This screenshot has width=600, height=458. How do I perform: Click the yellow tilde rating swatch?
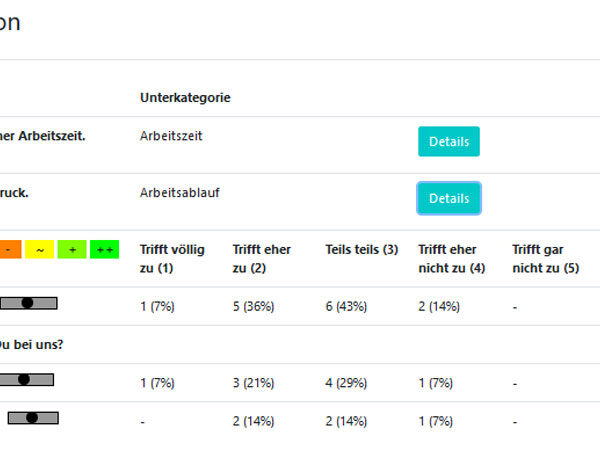(40, 249)
